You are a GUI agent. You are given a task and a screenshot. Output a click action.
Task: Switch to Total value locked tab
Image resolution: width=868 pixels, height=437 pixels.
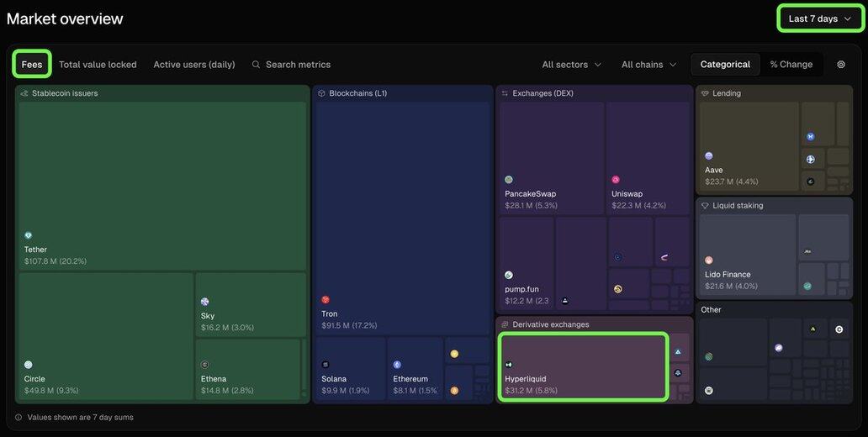coord(98,64)
